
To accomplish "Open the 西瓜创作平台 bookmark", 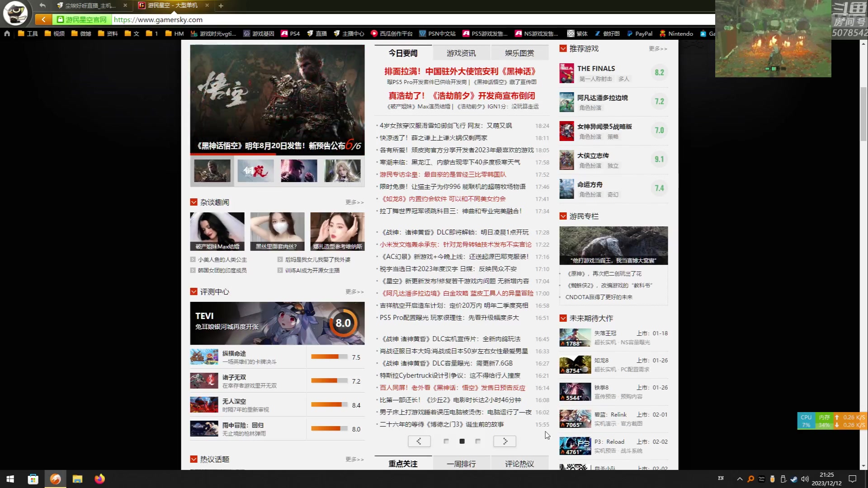I will click(392, 33).
